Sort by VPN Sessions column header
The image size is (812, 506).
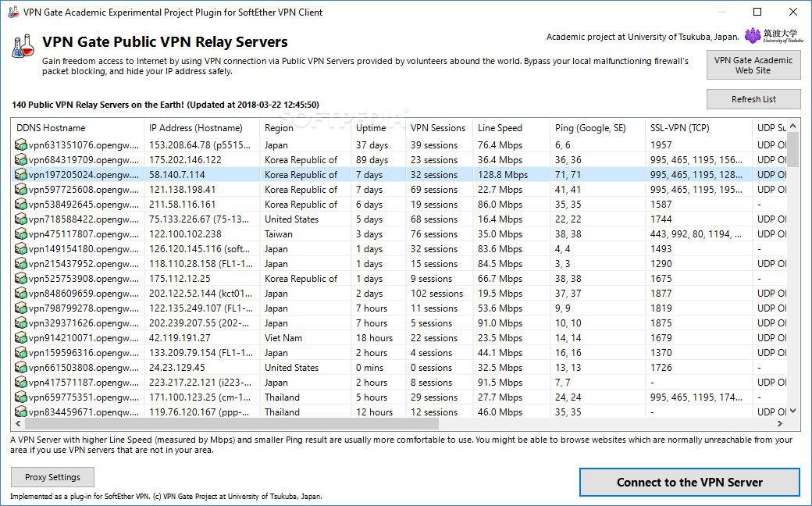pyautogui.click(x=439, y=128)
